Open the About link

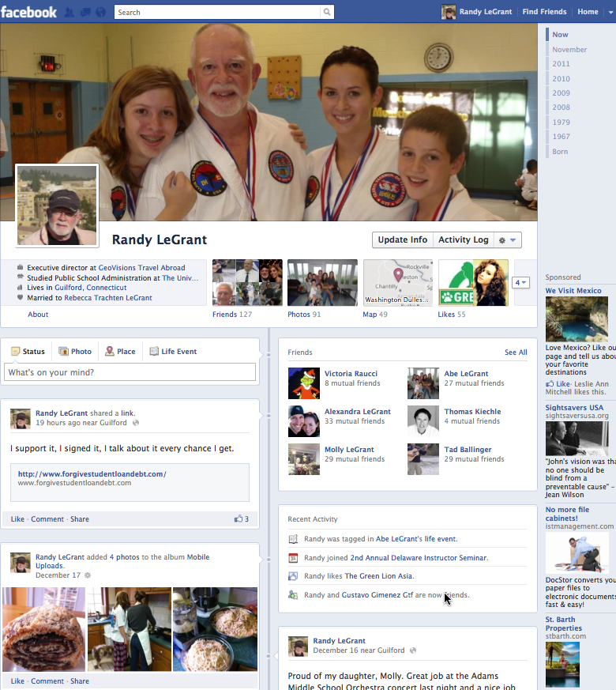tap(38, 315)
